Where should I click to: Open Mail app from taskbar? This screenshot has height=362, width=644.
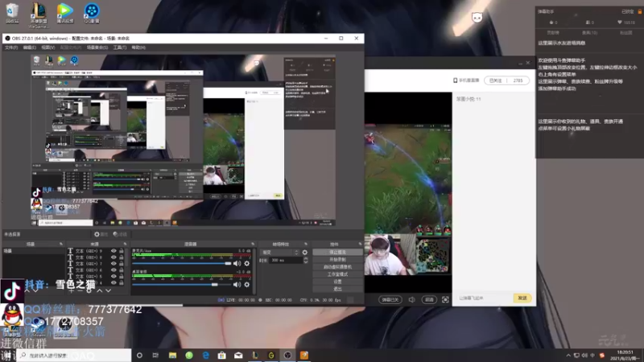click(x=238, y=355)
